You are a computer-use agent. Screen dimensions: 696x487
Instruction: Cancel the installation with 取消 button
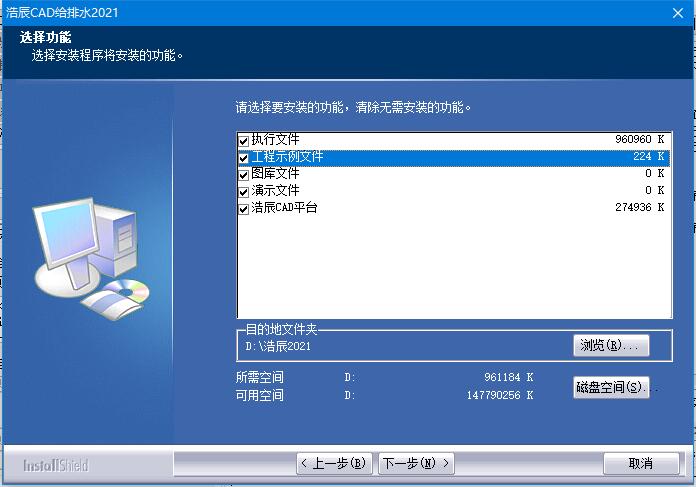(641, 463)
